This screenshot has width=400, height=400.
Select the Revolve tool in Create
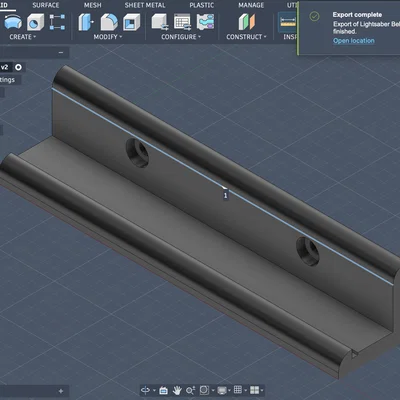tap(13, 22)
